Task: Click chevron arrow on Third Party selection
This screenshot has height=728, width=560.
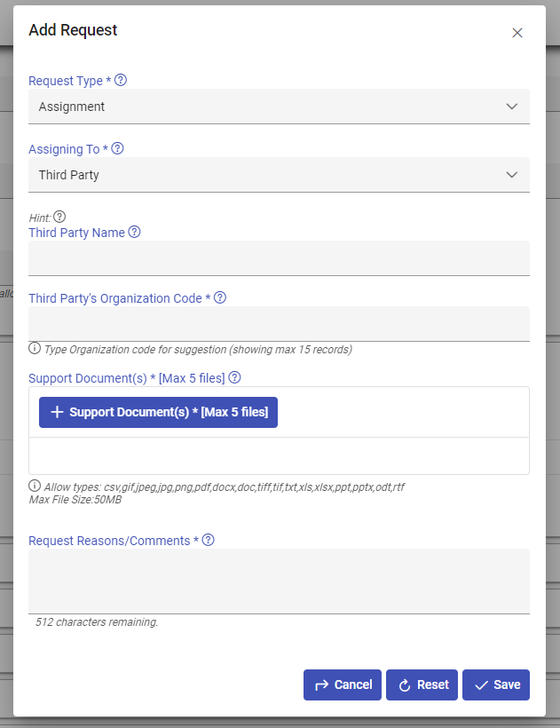Action: pos(512,175)
